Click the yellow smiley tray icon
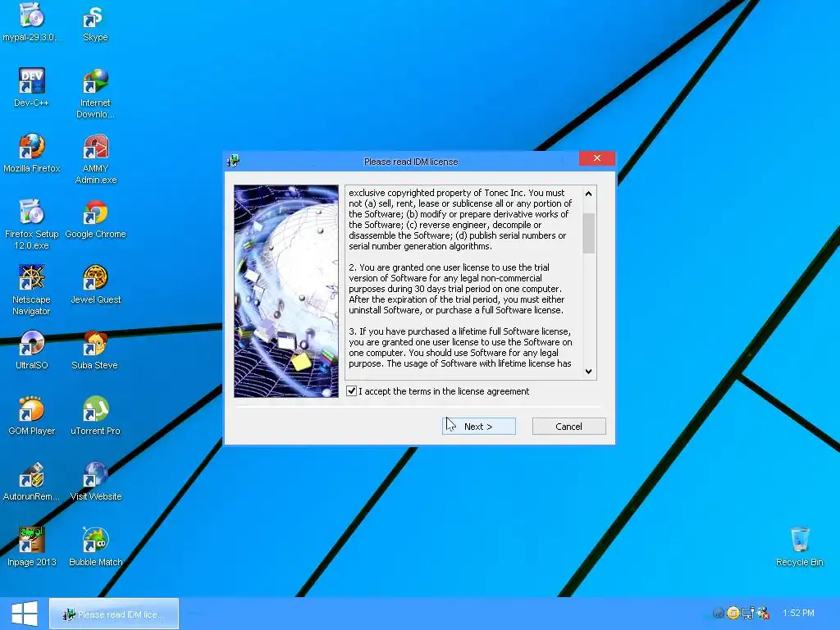840x630 pixels. click(x=733, y=613)
